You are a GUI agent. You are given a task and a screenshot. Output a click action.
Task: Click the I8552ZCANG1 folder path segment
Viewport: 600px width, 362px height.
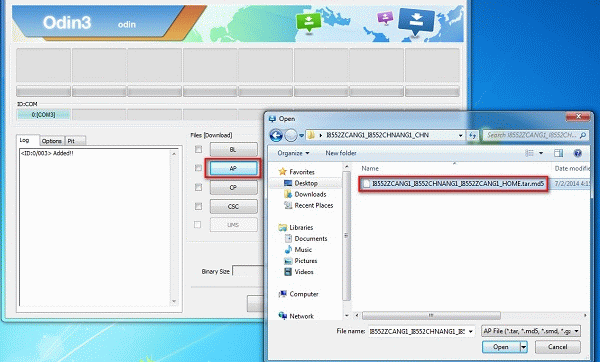[377, 135]
